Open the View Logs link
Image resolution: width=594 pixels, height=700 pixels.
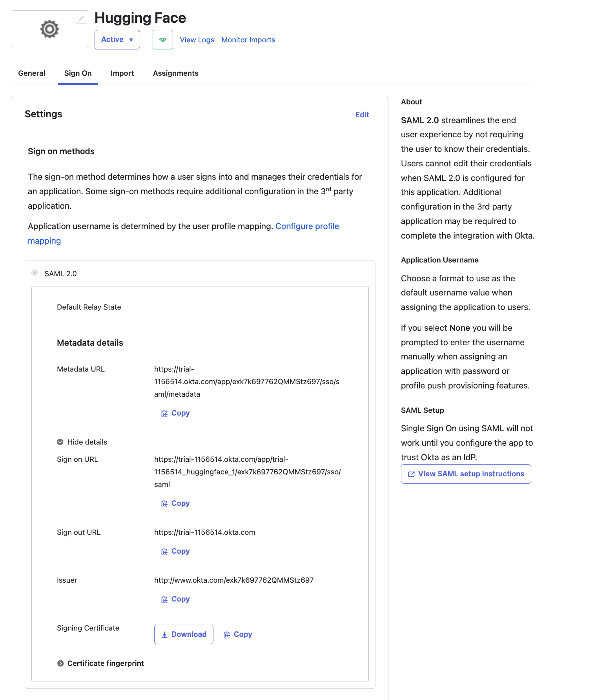tap(197, 40)
